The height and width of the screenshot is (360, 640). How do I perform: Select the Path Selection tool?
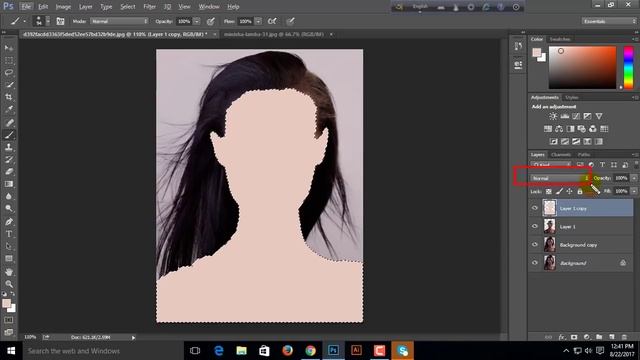(x=9, y=246)
